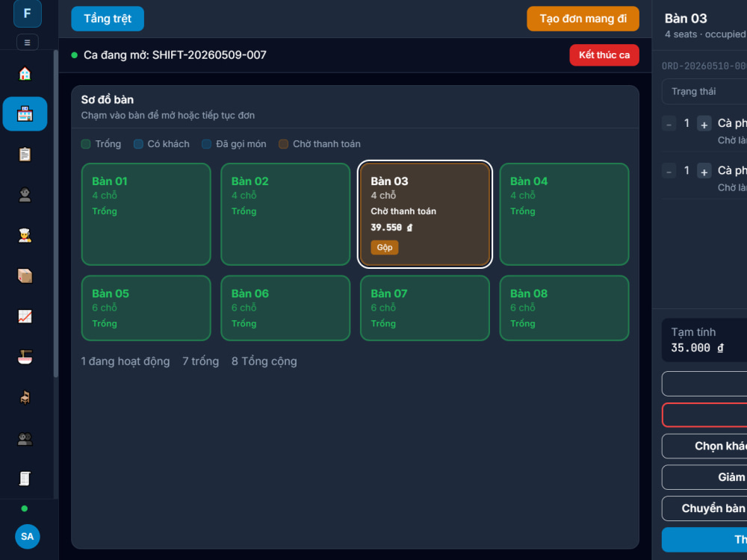Toggle the hamburger sidebar collapse button
747x560 pixels.
point(27,43)
